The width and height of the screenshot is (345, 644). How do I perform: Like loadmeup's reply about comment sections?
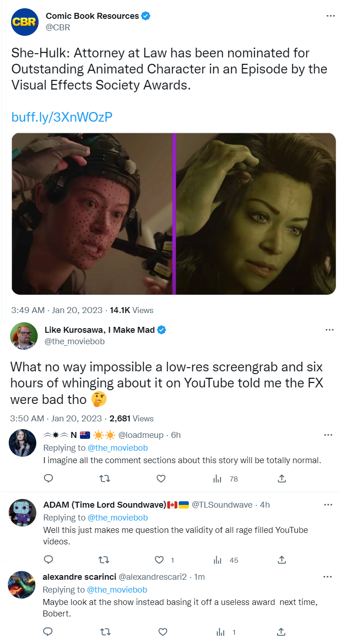pyautogui.click(x=161, y=479)
